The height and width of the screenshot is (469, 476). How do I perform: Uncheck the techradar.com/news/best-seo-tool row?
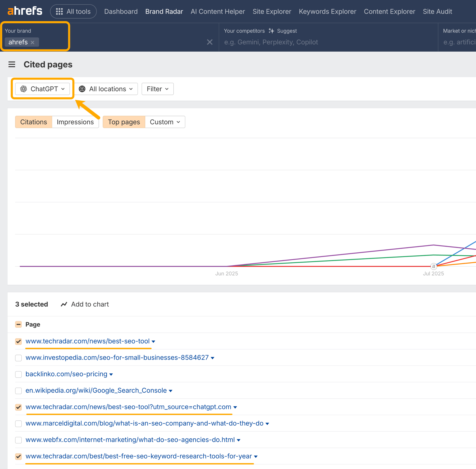click(x=18, y=341)
